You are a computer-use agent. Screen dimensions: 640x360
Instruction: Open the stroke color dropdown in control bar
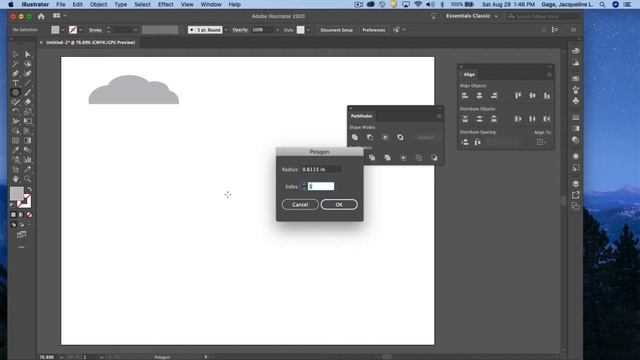[x=80, y=30]
